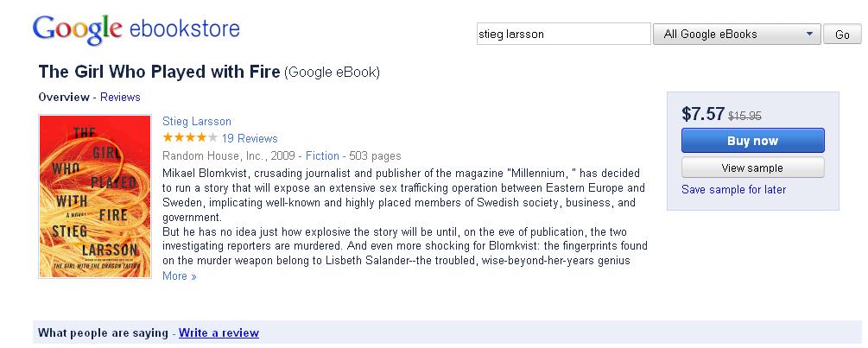Viewport: 868px width, 348px height.
Task: Click the search box containing 'stieg larsson'
Action: tap(562, 35)
